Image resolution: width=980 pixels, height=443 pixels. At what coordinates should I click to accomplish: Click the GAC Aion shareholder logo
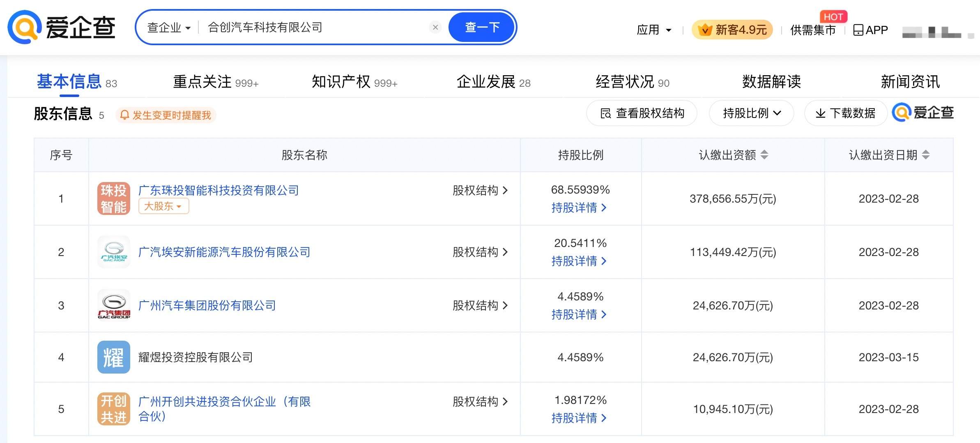[114, 252]
